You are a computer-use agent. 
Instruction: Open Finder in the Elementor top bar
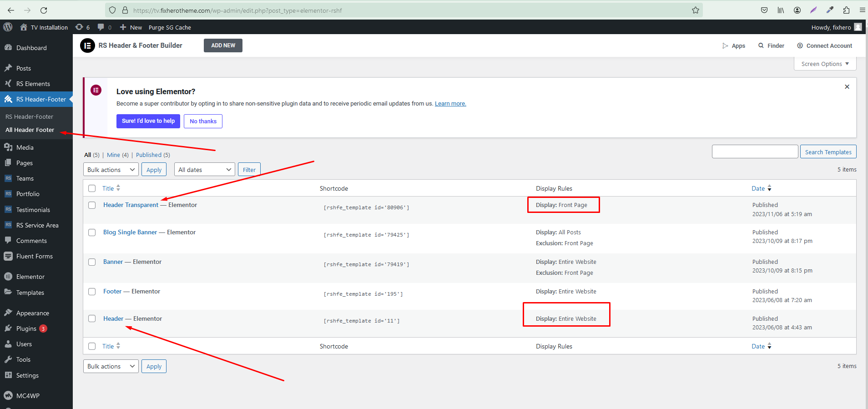pyautogui.click(x=771, y=45)
